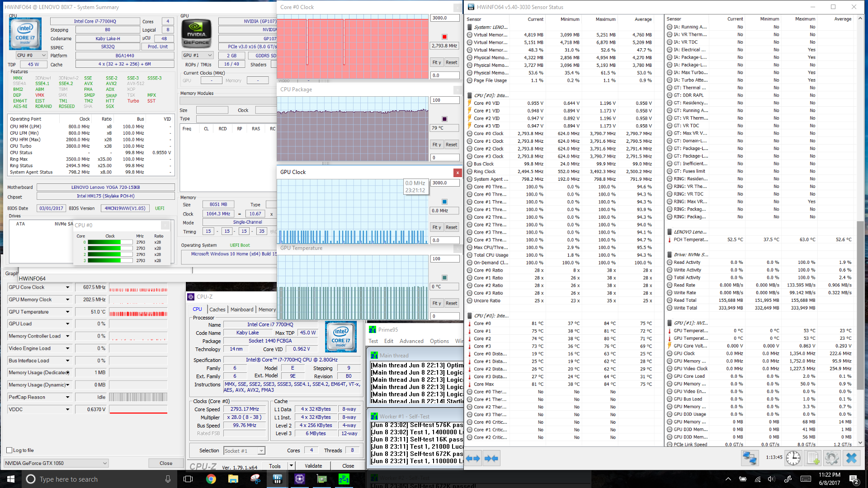Viewport: 868px width, 488px height.
Task: Open the GPU Temperature sensor dropdown
Action: (x=68, y=312)
